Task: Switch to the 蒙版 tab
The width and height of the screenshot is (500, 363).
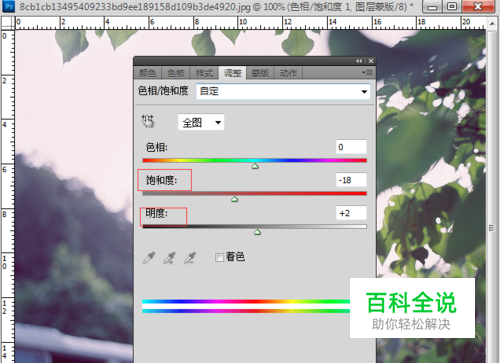Action: (x=260, y=72)
